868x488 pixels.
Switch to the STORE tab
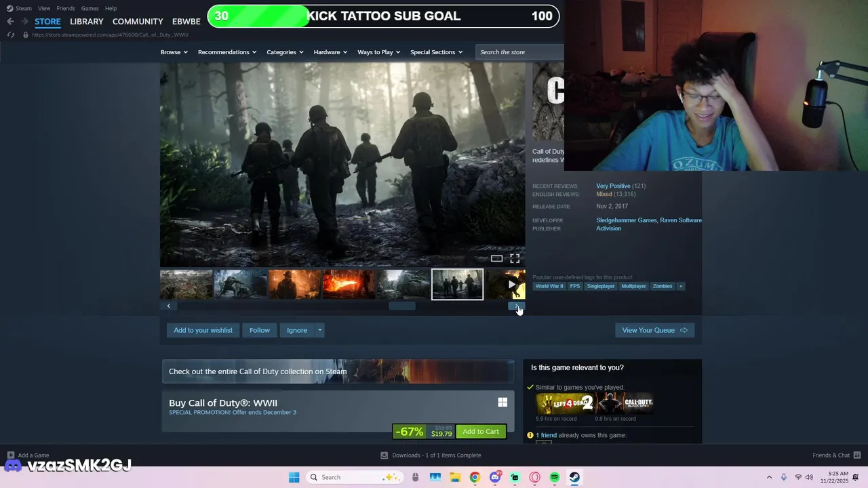(47, 22)
